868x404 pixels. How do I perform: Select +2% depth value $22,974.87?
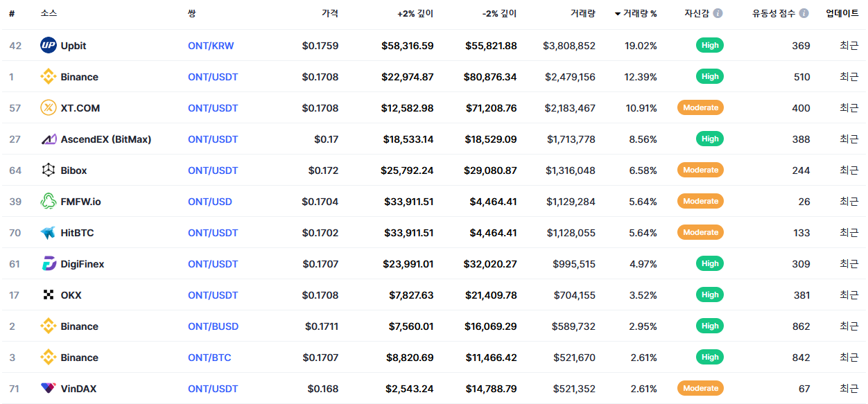[407, 77]
